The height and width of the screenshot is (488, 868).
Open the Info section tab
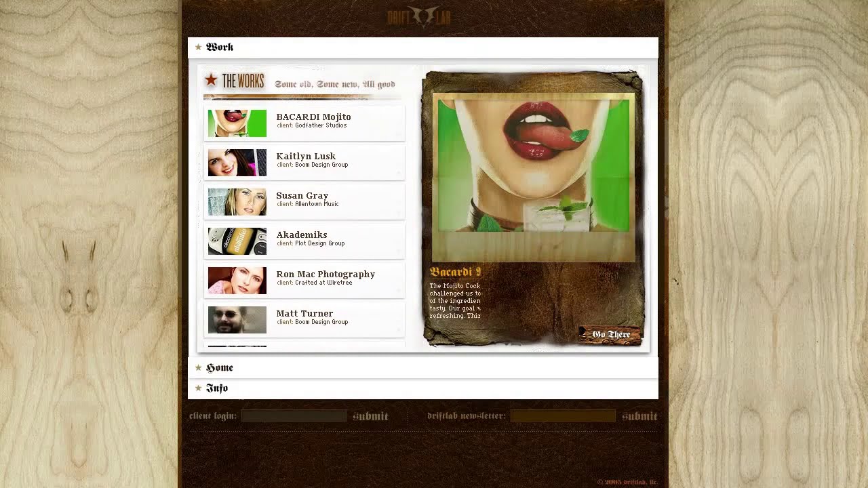pos(423,388)
